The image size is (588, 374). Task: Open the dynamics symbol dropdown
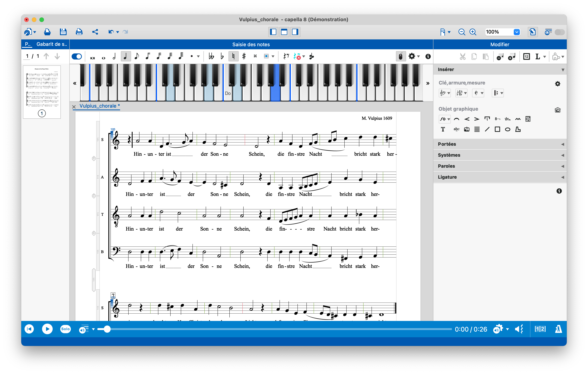(445, 119)
